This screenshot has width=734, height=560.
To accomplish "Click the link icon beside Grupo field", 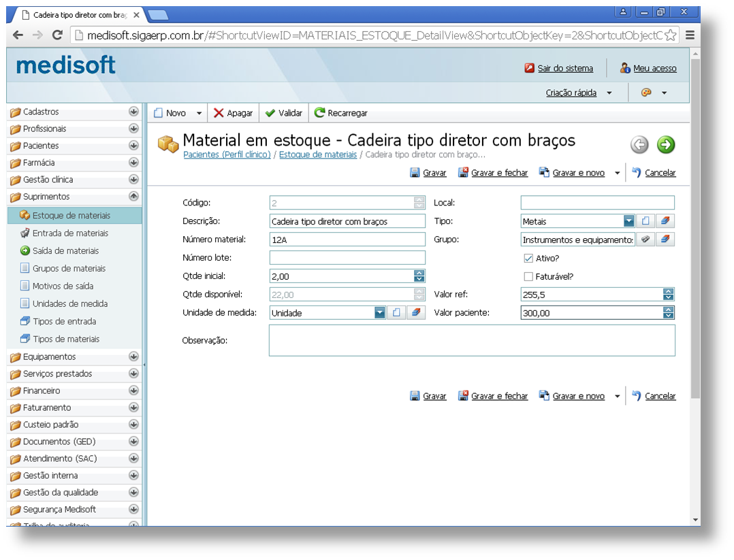I will [645, 239].
